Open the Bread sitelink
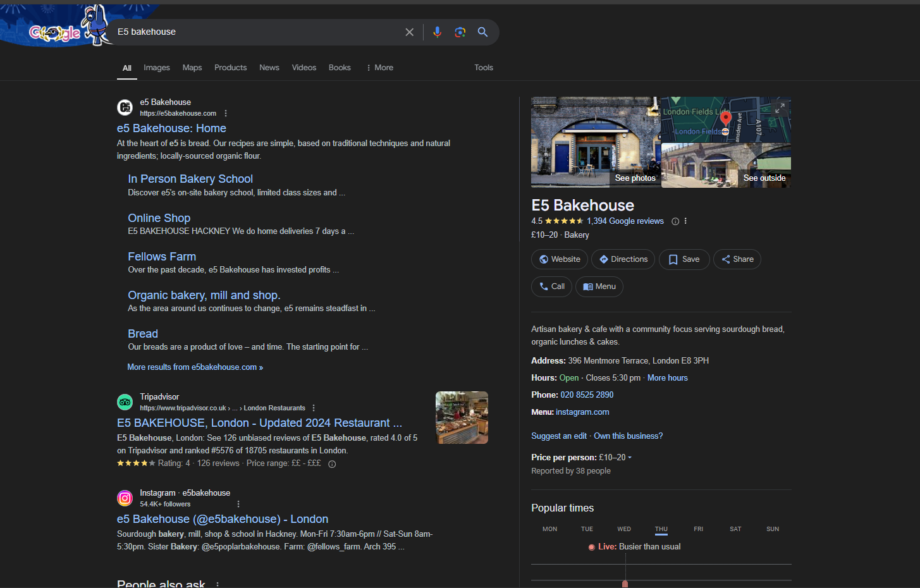Screen dimensions: 920x588 [x=143, y=334]
